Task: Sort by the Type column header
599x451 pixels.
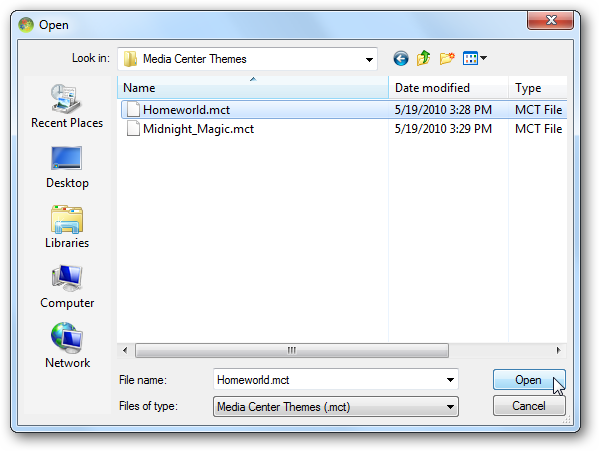Action: (538, 88)
